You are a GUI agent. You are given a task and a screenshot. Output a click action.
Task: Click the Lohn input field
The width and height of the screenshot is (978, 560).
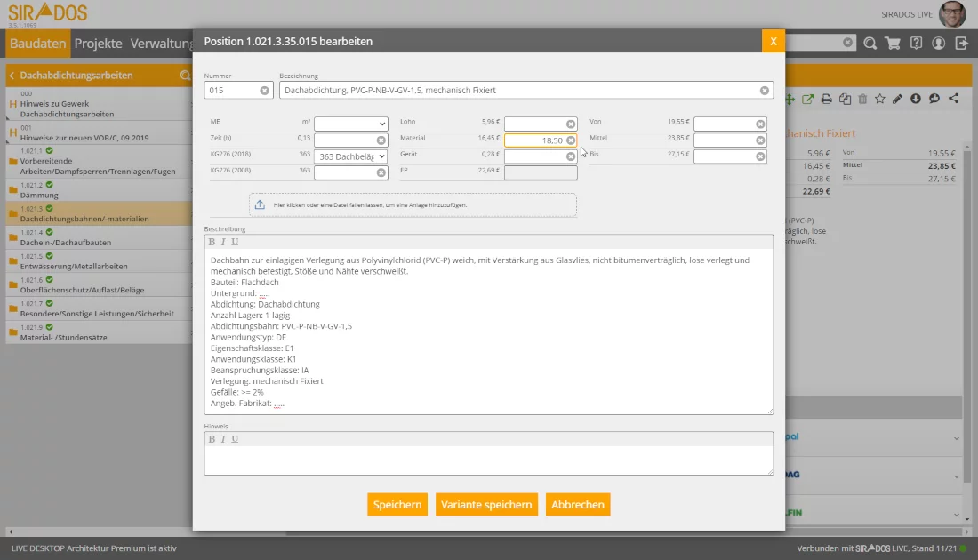click(x=534, y=124)
